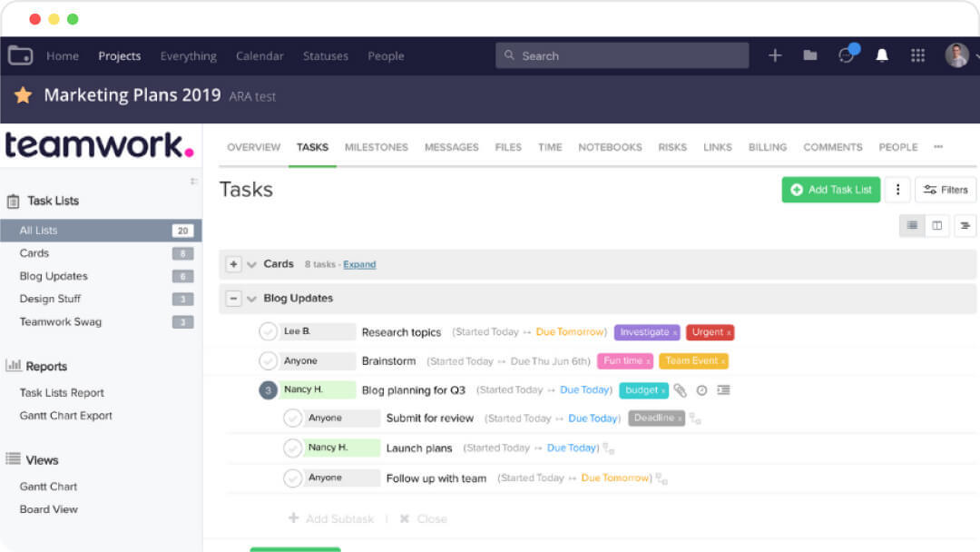
Task: Switch to the Milestones tab
Action: point(377,147)
